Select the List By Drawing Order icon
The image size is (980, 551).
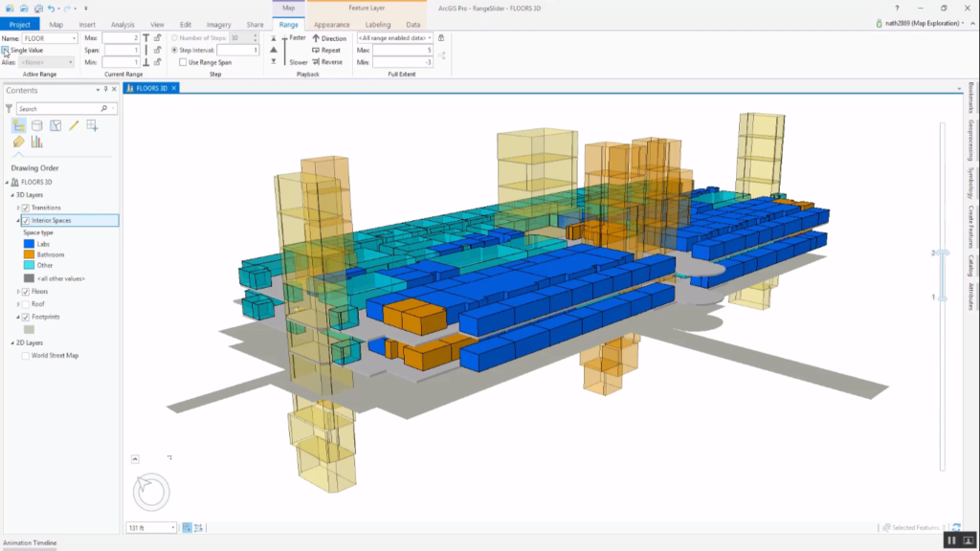18,125
